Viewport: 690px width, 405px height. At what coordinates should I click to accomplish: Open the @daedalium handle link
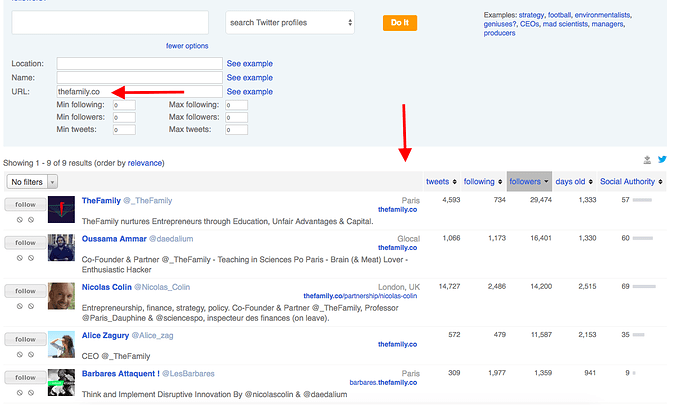pyautogui.click(x=171, y=239)
